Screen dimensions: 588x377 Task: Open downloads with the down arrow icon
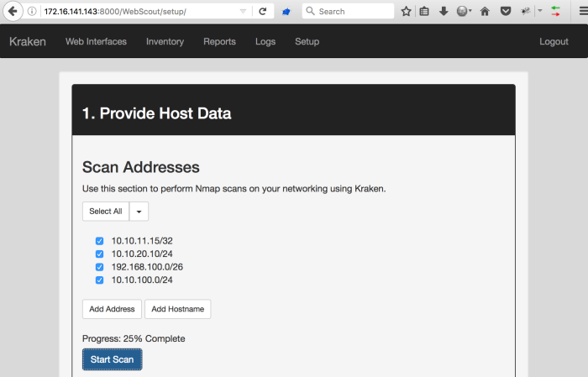[444, 11]
